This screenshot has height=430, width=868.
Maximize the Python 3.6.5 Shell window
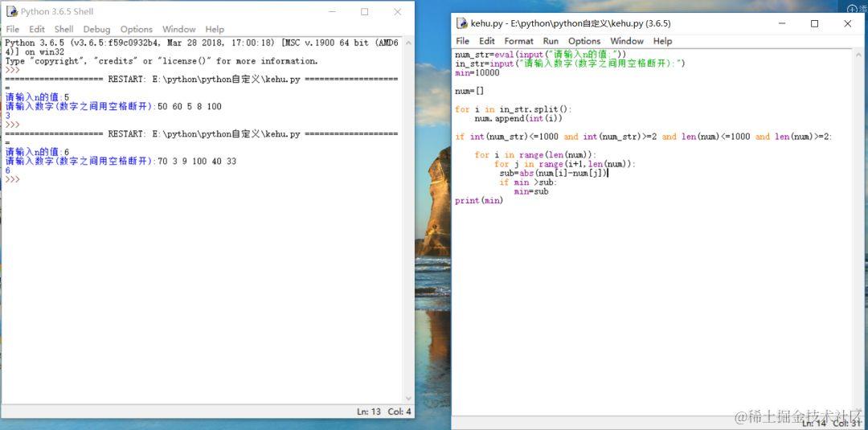[365, 11]
